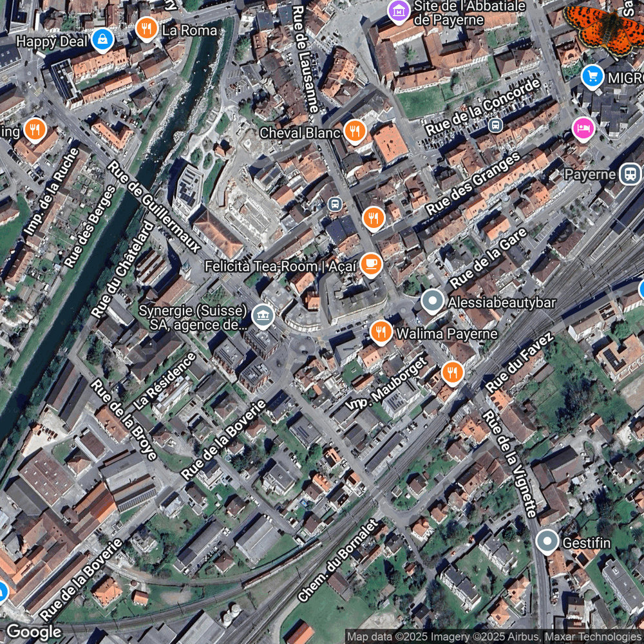Click the Felicità Tea-Room café pin
The image size is (644, 644).
[372, 264]
